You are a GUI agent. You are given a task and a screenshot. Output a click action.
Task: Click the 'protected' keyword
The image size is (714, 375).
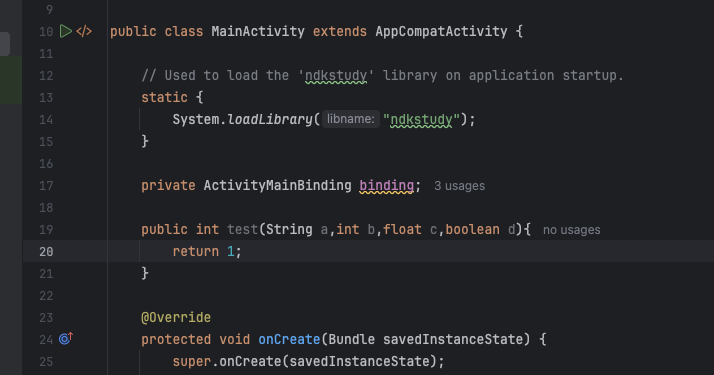176,339
